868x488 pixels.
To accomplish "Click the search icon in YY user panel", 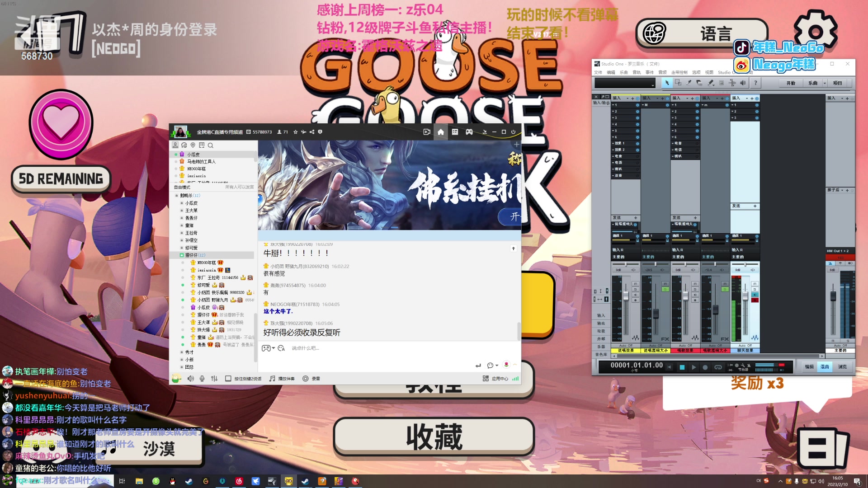I will (x=211, y=145).
